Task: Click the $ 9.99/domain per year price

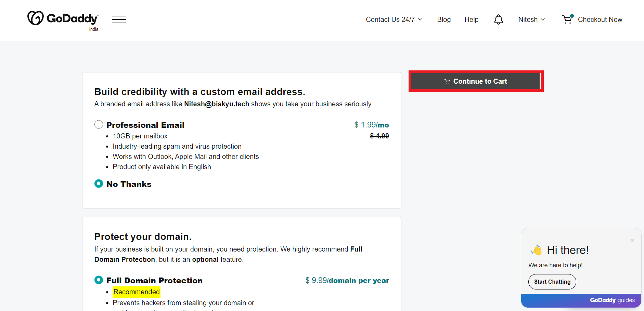Action: 347,280
